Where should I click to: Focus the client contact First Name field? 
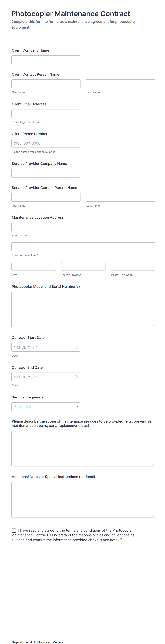[46, 84]
